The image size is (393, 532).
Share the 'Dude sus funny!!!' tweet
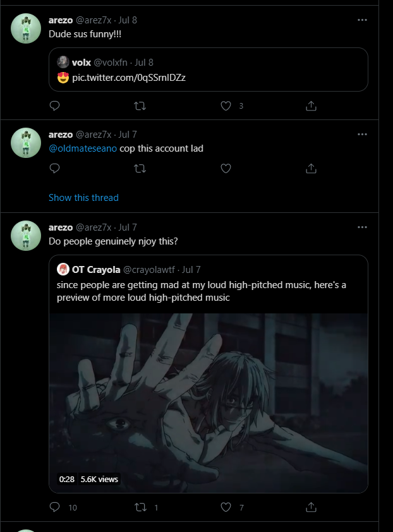click(311, 106)
